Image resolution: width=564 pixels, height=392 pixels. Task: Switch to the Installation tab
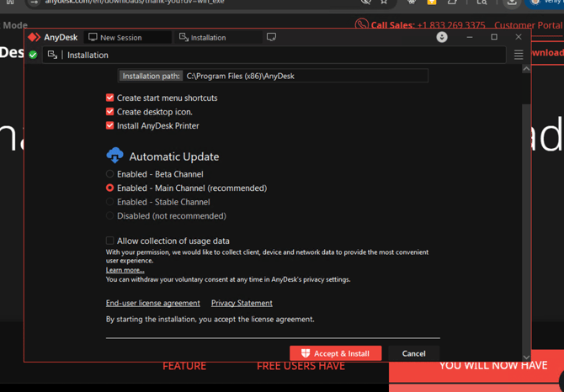coord(218,37)
